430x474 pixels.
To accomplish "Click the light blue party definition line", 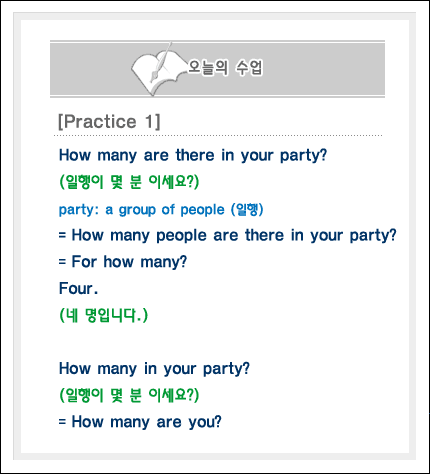I will tap(161, 210).
